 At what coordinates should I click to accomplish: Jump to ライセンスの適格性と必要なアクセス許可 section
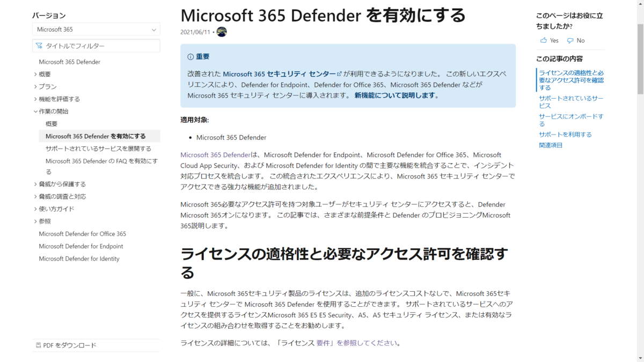click(x=571, y=80)
